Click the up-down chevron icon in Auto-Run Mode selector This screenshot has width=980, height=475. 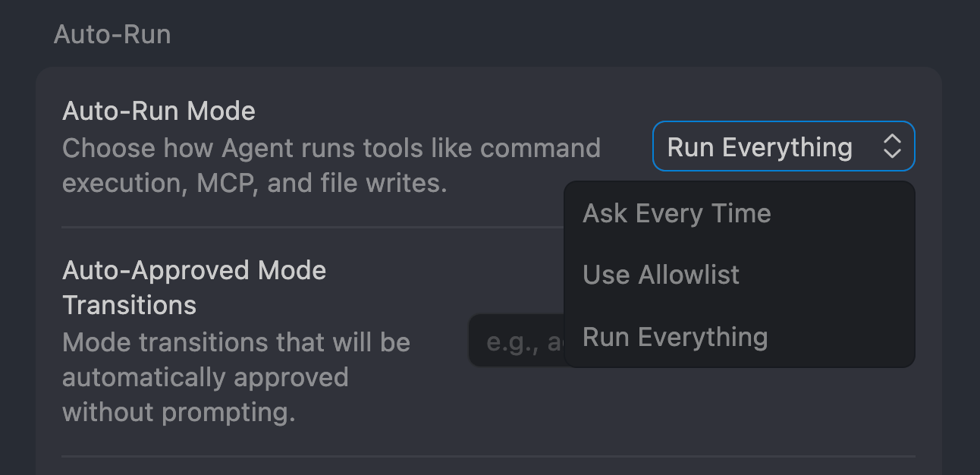[892, 146]
